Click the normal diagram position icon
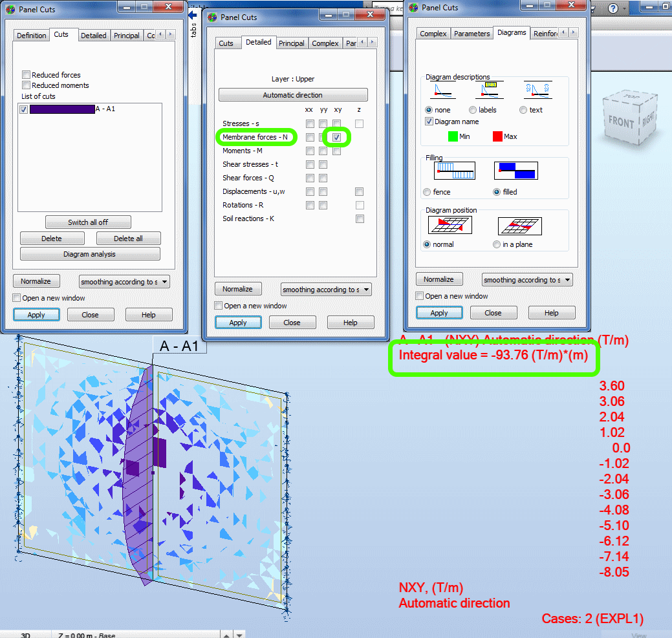672x638 pixels. [x=451, y=226]
